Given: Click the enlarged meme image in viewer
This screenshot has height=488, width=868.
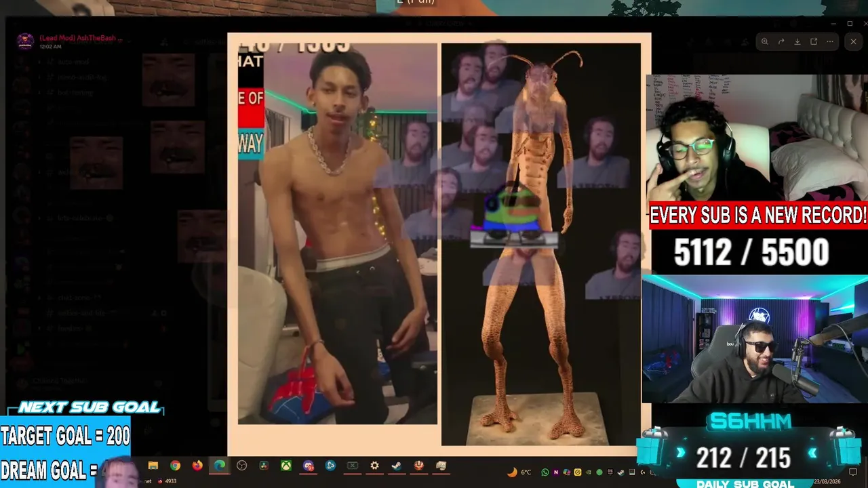Looking at the screenshot, I should tap(439, 244).
